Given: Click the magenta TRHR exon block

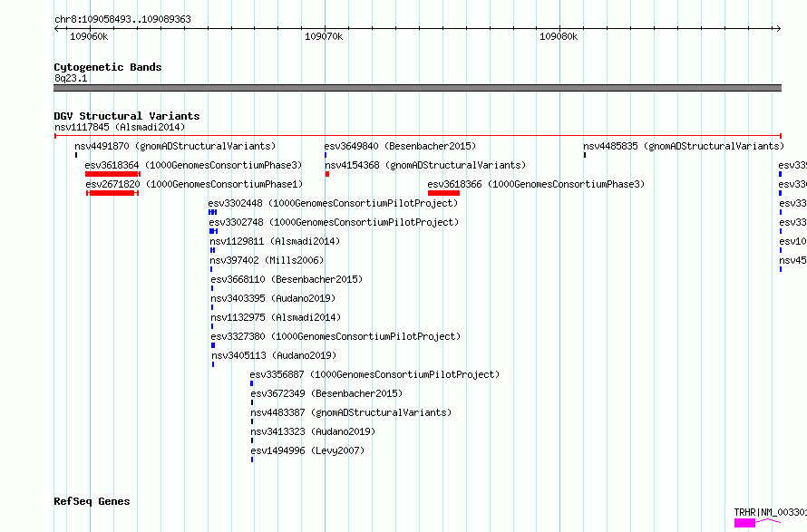Looking at the screenshot, I should pyautogui.click(x=744, y=523).
